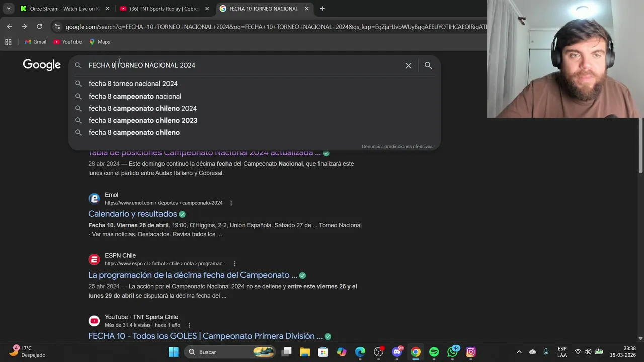Image resolution: width=644 pixels, height=362 pixels.
Task: Open ESPN 'La programación de la décima fecha' result
Action: pos(192,275)
